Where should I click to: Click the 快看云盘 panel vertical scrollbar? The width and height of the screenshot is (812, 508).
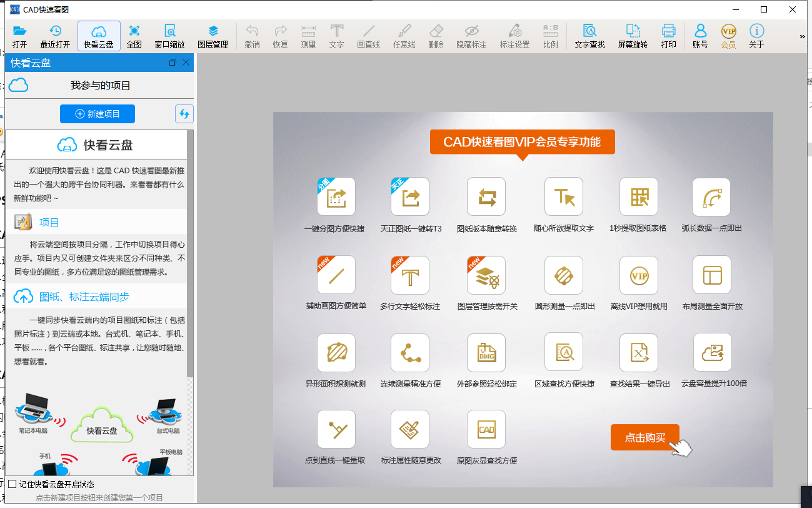(190, 253)
